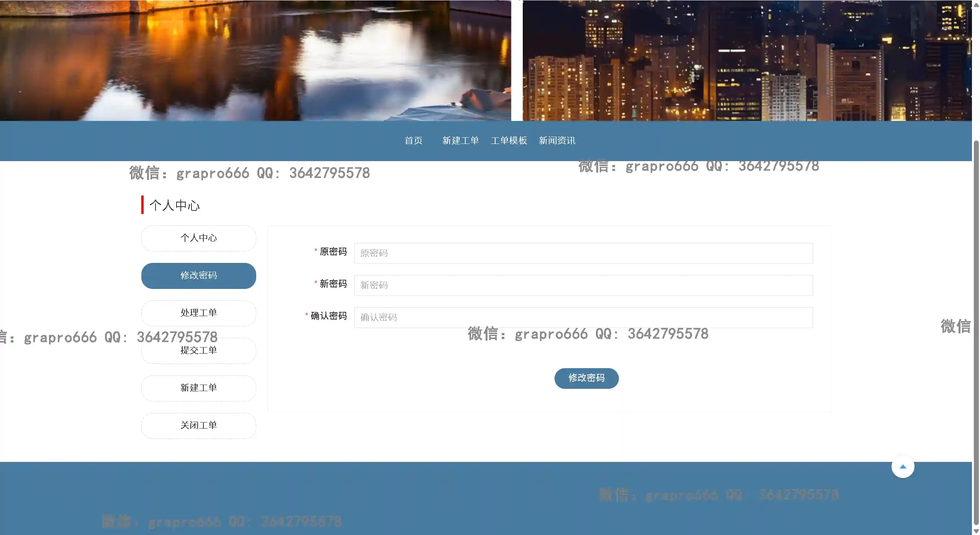The width and height of the screenshot is (980, 535).
Task: Open 处理工单 in the sidebar
Action: [x=198, y=313]
